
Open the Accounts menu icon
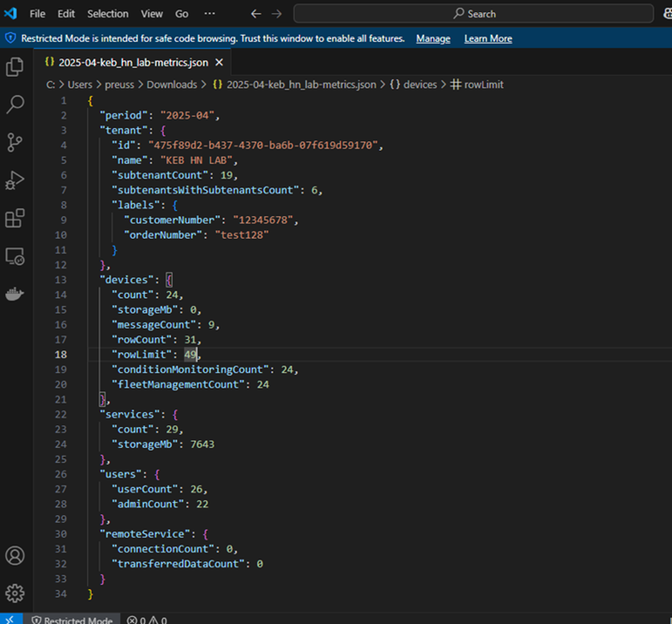(15, 555)
